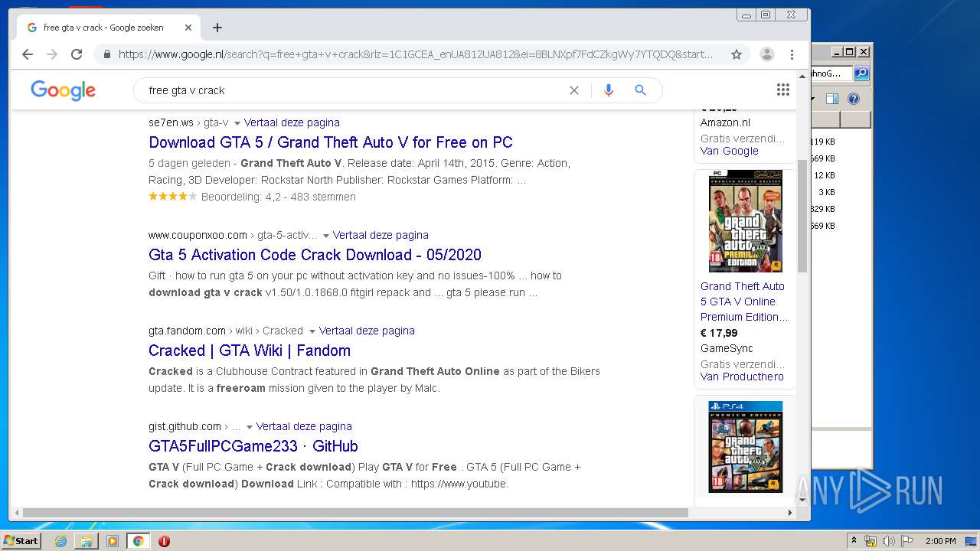Open 'Grand Theft Auto 5 GTA V Online Premium Edition' listing
Image resolution: width=980 pixels, height=551 pixels.
tap(743, 302)
